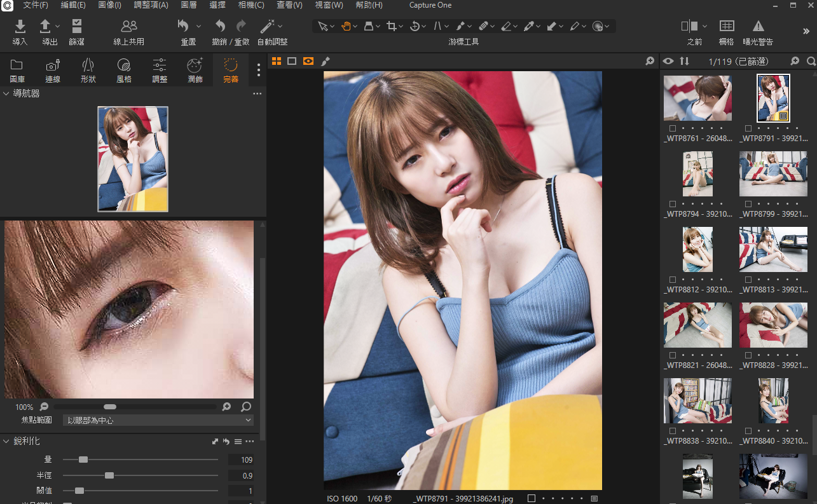This screenshot has width=817, height=504.
Task: Select the _WTP8799 thumbnail in browser
Action: [773, 174]
